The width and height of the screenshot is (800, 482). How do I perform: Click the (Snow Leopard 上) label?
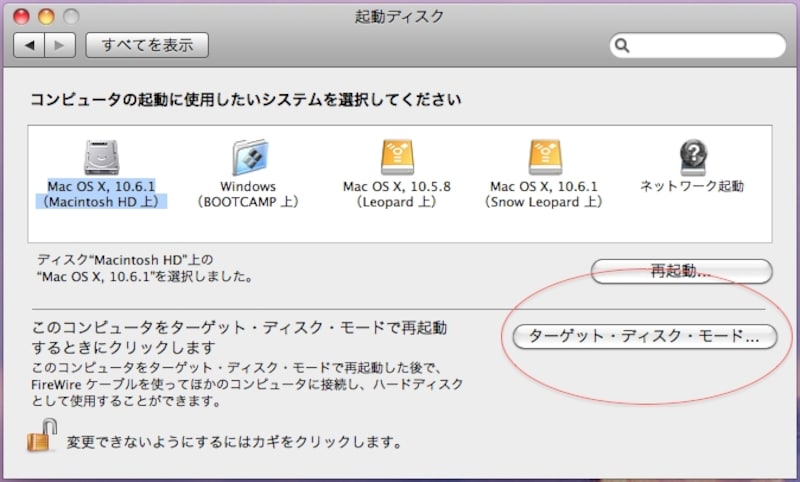coord(544,202)
